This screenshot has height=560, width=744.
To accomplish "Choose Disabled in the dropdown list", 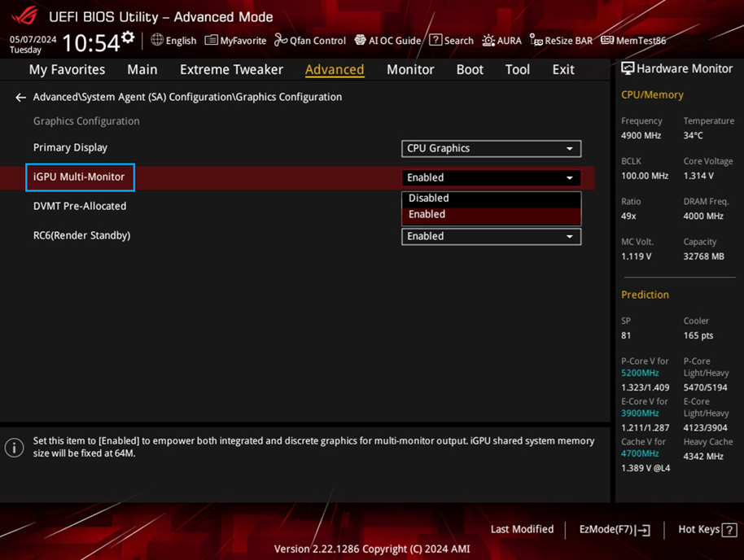I will point(491,199).
